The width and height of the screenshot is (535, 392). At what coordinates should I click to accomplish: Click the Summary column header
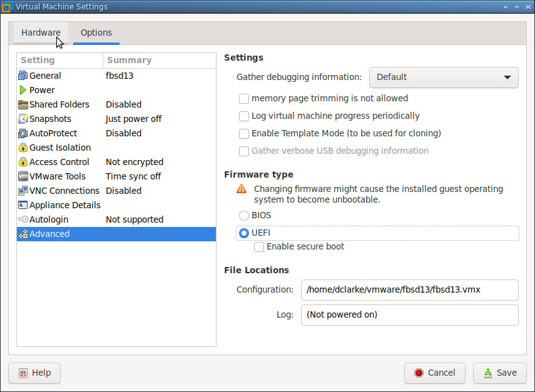tap(160, 61)
